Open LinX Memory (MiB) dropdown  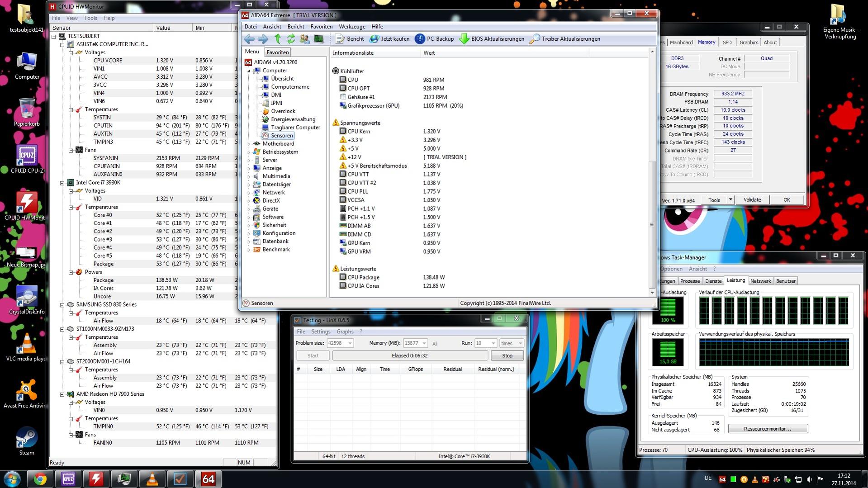pos(424,343)
